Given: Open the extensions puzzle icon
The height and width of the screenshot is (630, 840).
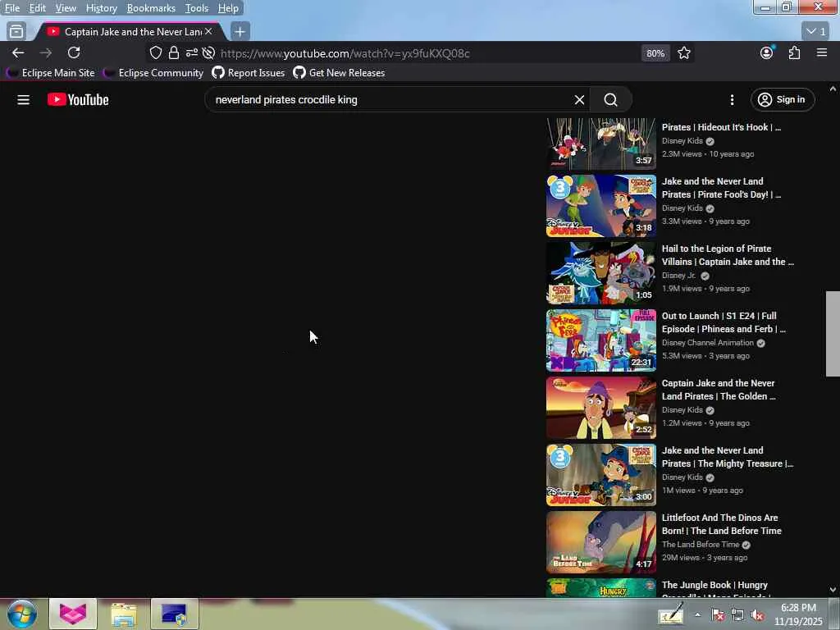Looking at the screenshot, I should click(x=794, y=52).
